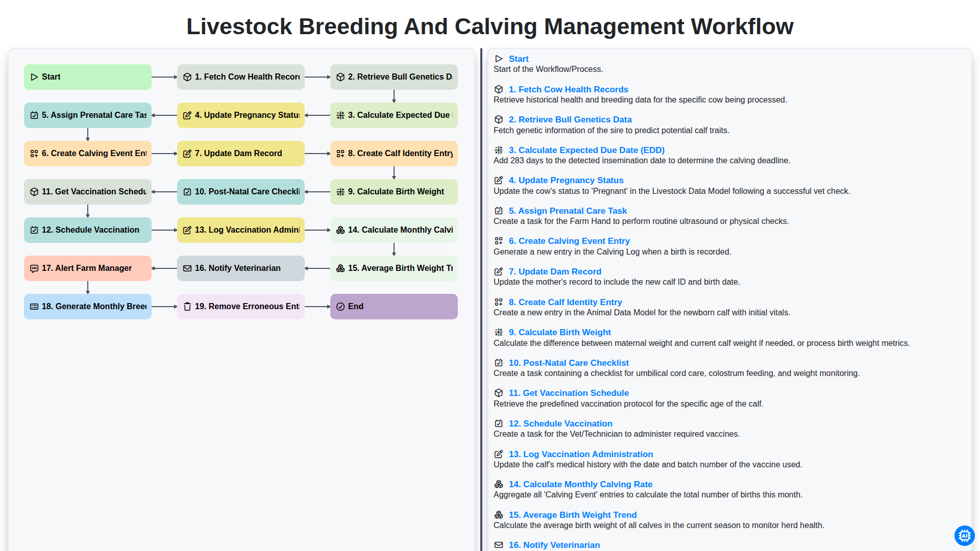Open the 13. Log Vaccination Administration link

581,454
